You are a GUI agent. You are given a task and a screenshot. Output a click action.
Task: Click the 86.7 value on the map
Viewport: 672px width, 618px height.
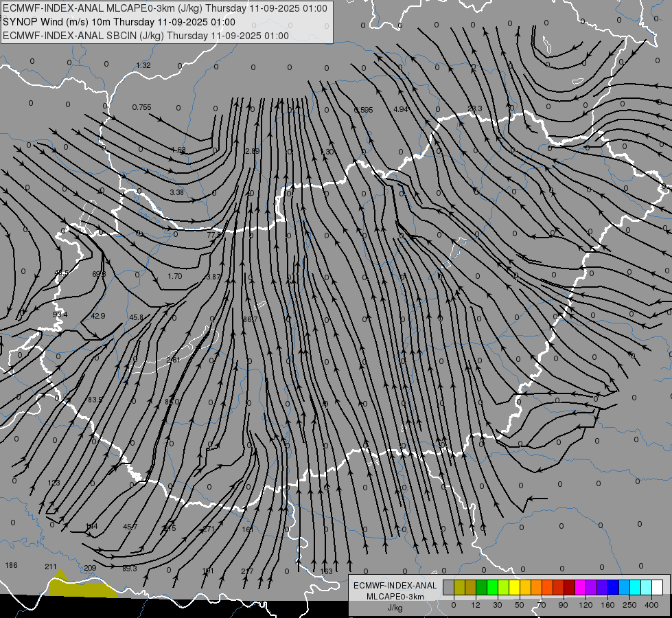coord(250,319)
